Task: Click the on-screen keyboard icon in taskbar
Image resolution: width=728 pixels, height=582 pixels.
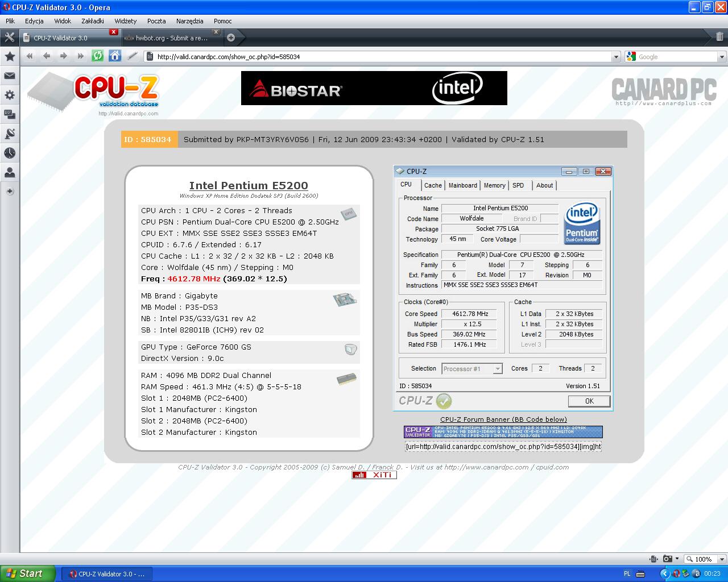Action: (640, 574)
